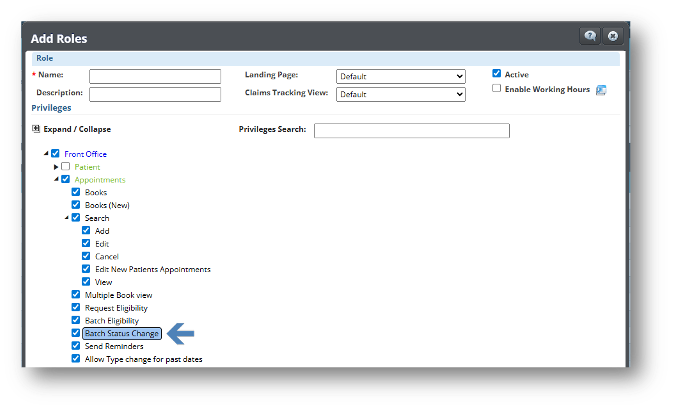Uncheck the Send Reminders checkbox
This screenshot has height=410, width=674.
click(76, 346)
